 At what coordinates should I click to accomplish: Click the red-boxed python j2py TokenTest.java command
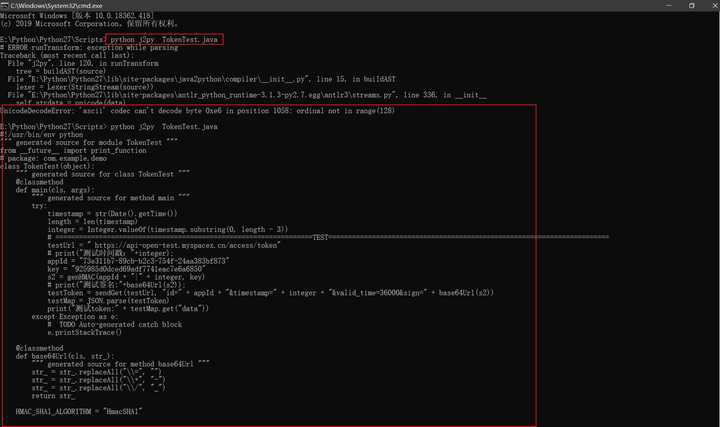[x=163, y=39]
